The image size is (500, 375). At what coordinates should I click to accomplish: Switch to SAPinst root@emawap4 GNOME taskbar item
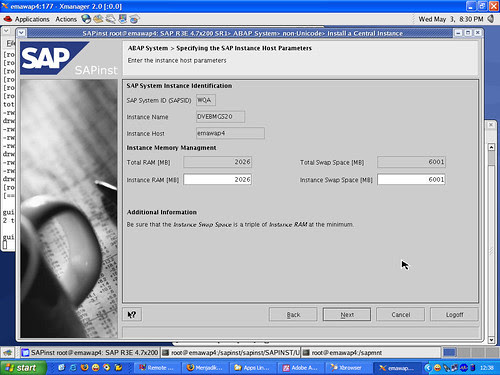click(90, 352)
